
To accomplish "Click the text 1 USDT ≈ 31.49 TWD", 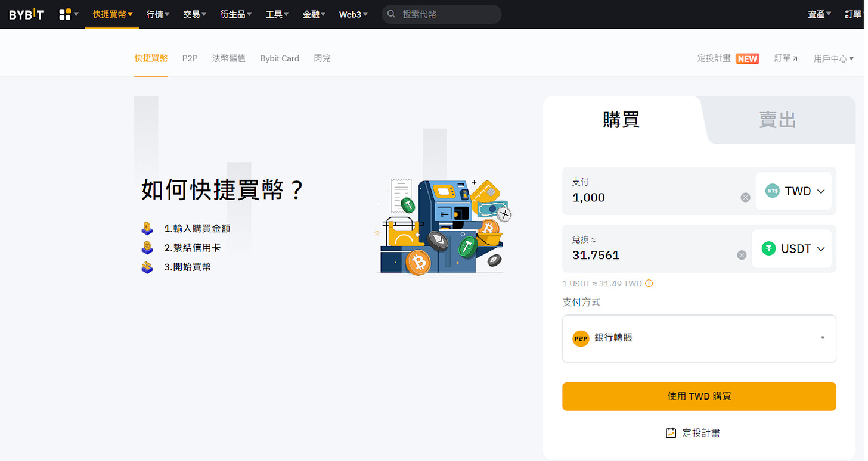I will click(x=602, y=284).
